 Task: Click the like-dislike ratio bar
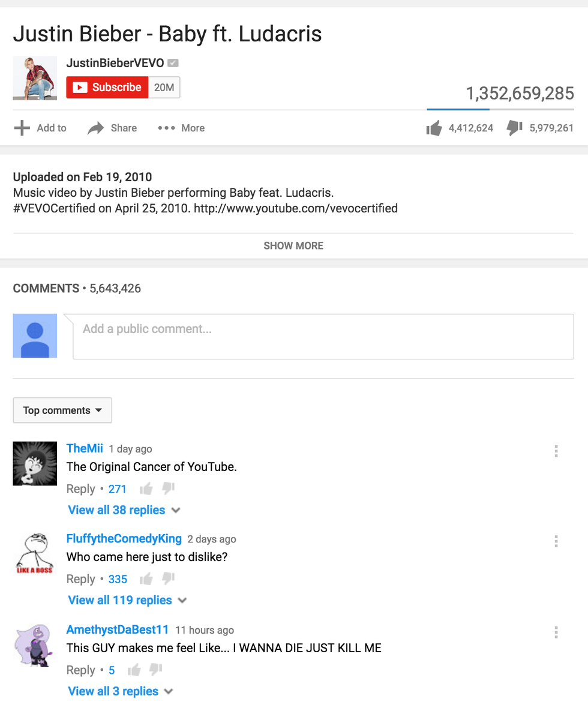500,109
